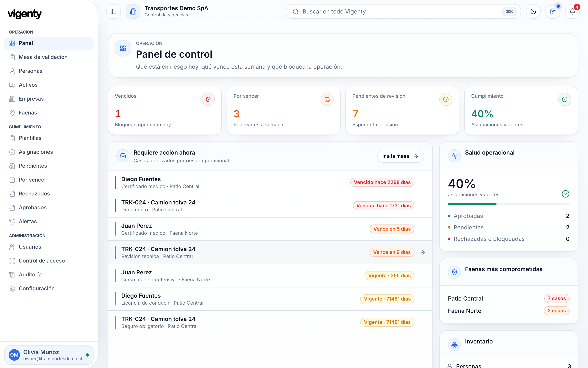This screenshot has height=368, width=588.
Task: Go to Por vencer in the sidebar
Action: (x=49, y=180)
